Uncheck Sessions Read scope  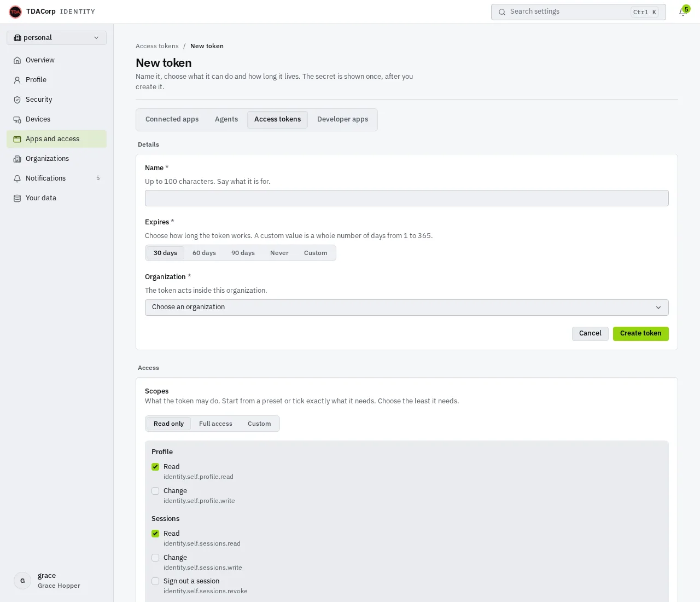click(x=155, y=534)
